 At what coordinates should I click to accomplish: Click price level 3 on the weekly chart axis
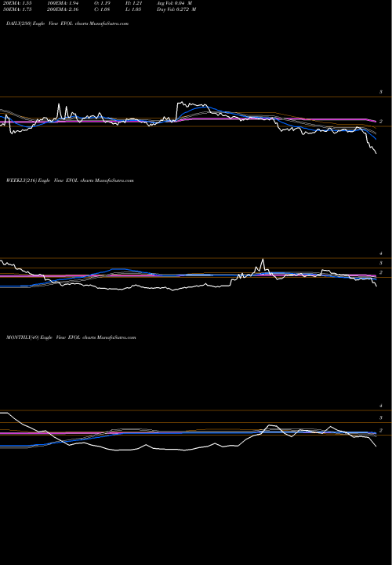point(380,263)
